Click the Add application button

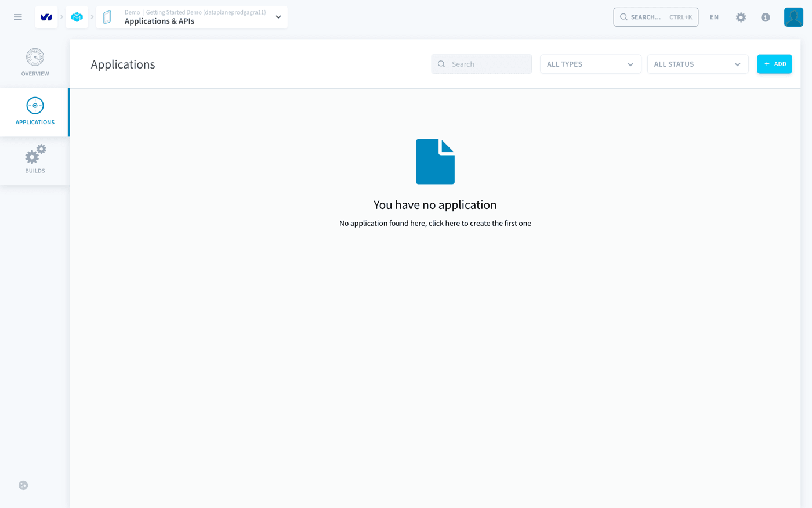(x=774, y=64)
